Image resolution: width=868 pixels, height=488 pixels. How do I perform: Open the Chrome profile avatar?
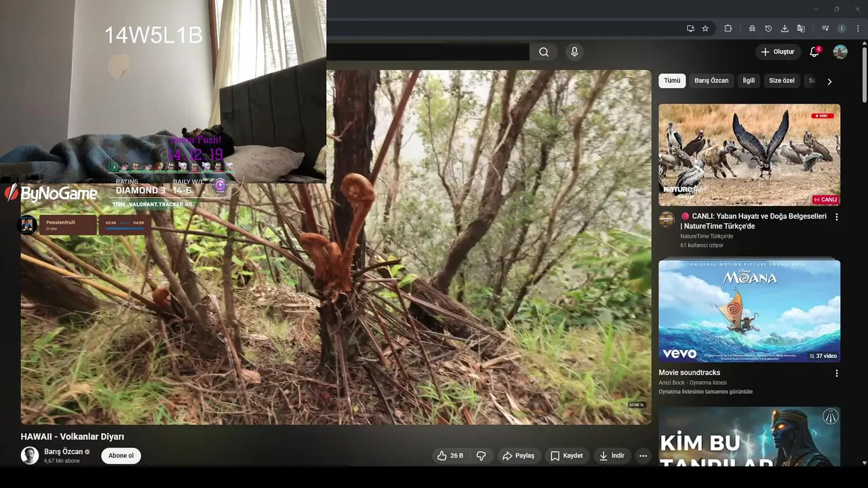pyautogui.click(x=842, y=28)
